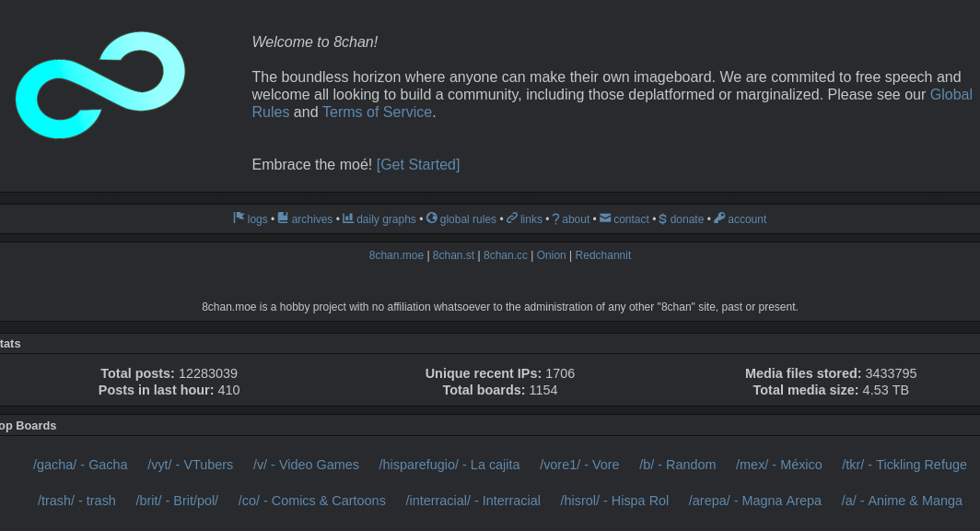Open Terms of Service in the welcome text

pyautogui.click(x=377, y=112)
